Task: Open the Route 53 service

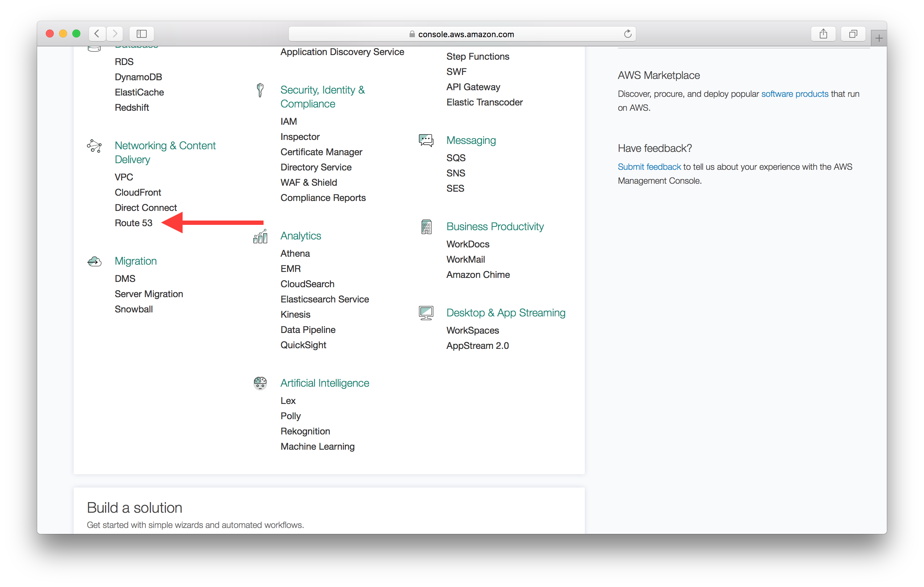Action: point(133,223)
